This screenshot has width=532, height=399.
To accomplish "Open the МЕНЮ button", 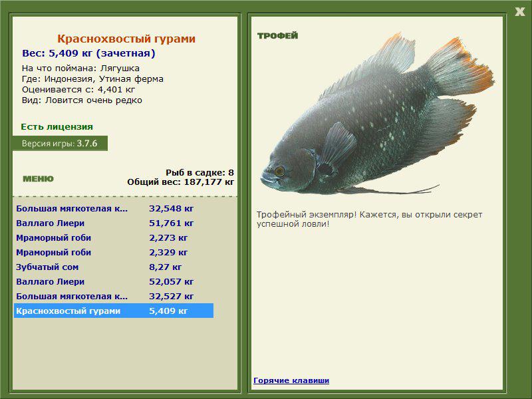I will 38,179.
